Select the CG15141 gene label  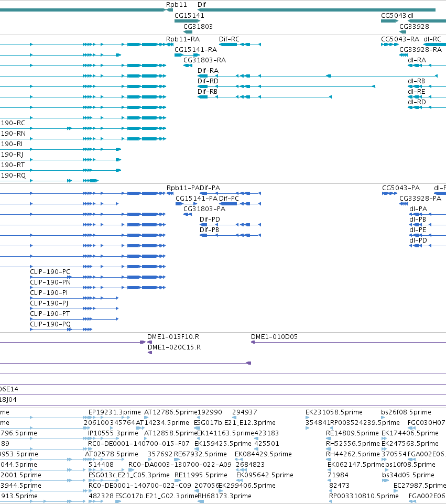(x=189, y=15)
